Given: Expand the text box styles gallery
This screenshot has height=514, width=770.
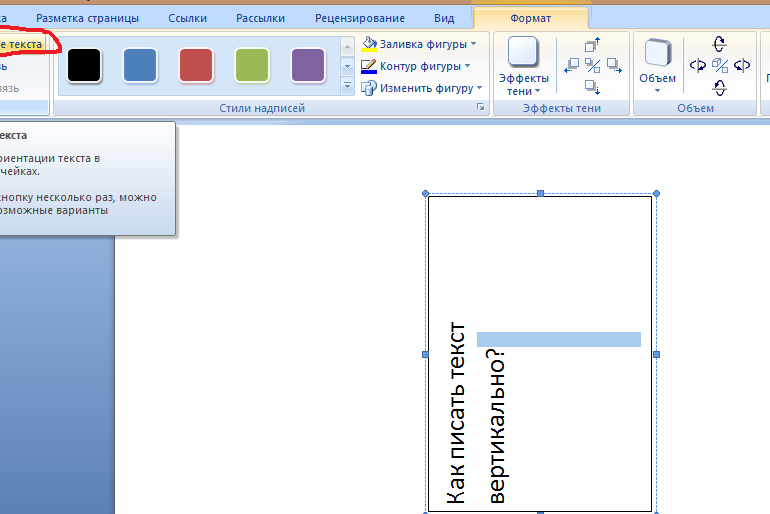Looking at the screenshot, I should click(x=348, y=87).
